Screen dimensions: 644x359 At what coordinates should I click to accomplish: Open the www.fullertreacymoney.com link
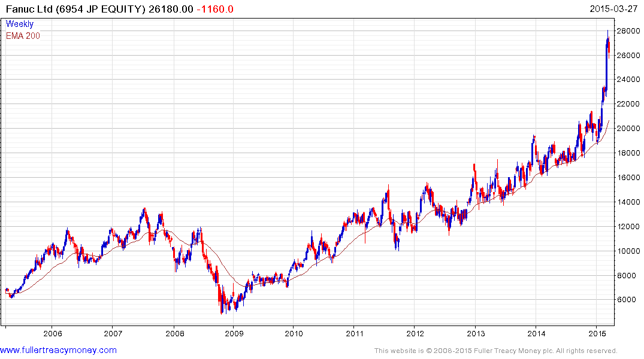pyautogui.click(x=58, y=350)
